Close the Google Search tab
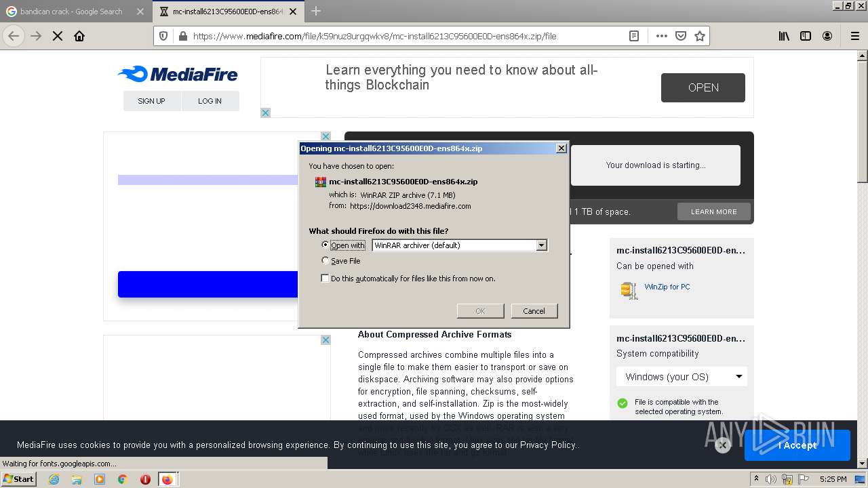Screen dimensions: 868x488 tap(140, 12)
